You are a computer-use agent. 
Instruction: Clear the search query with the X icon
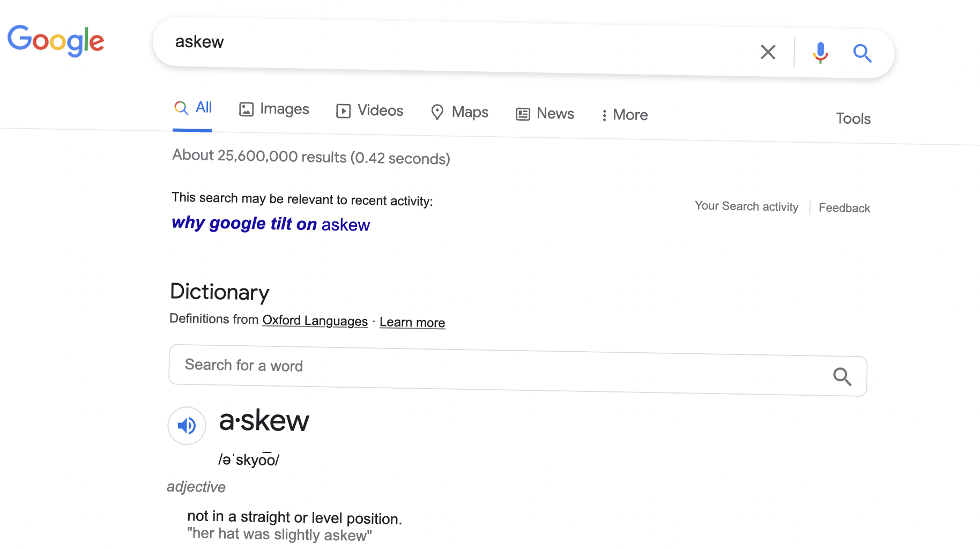pyautogui.click(x=768, y=52)
